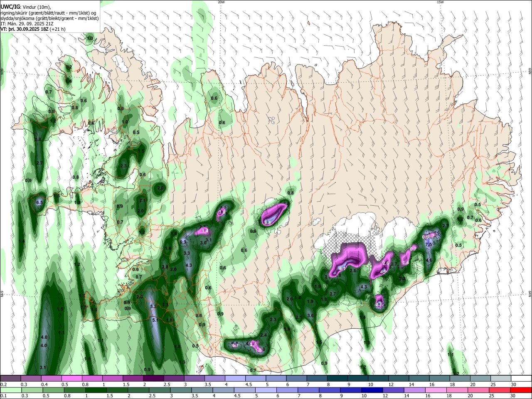
Task: Click the '5.1' precipitation value on the map
Action: (x=155, y=320)
